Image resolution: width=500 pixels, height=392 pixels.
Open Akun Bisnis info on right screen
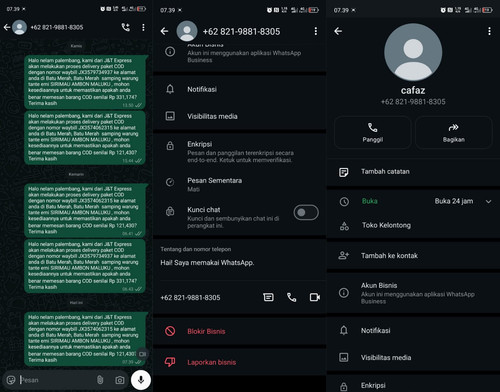[413, 293]
